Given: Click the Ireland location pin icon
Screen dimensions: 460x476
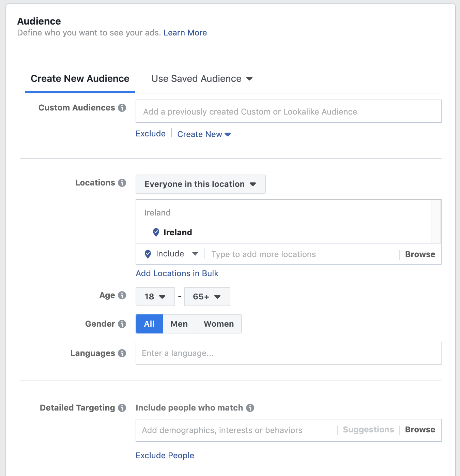Looking at the screenshot, I should pos(156,233).
